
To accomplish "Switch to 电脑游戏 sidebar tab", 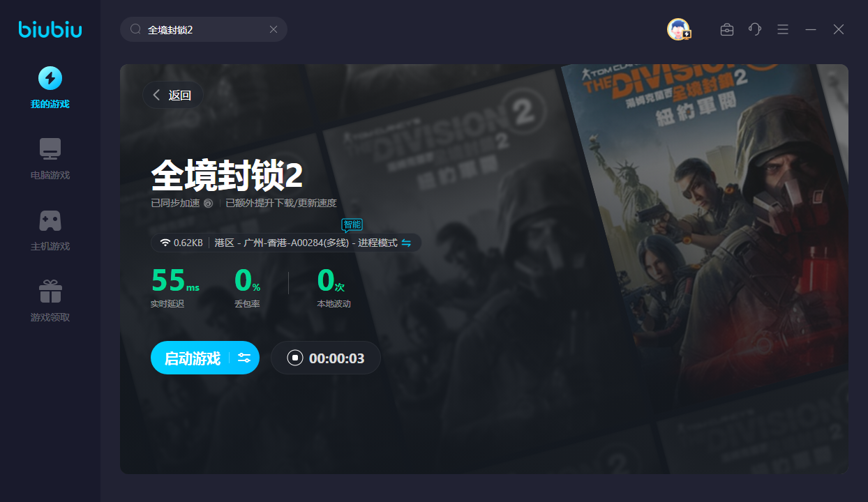I will tap(50, 159).
